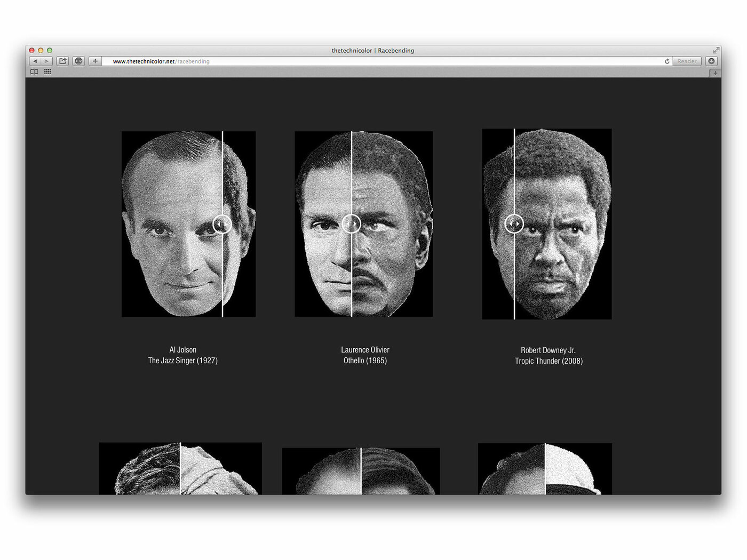Go forward with the Safari forward arrow

pyautogui.click(x=47, y=61)
